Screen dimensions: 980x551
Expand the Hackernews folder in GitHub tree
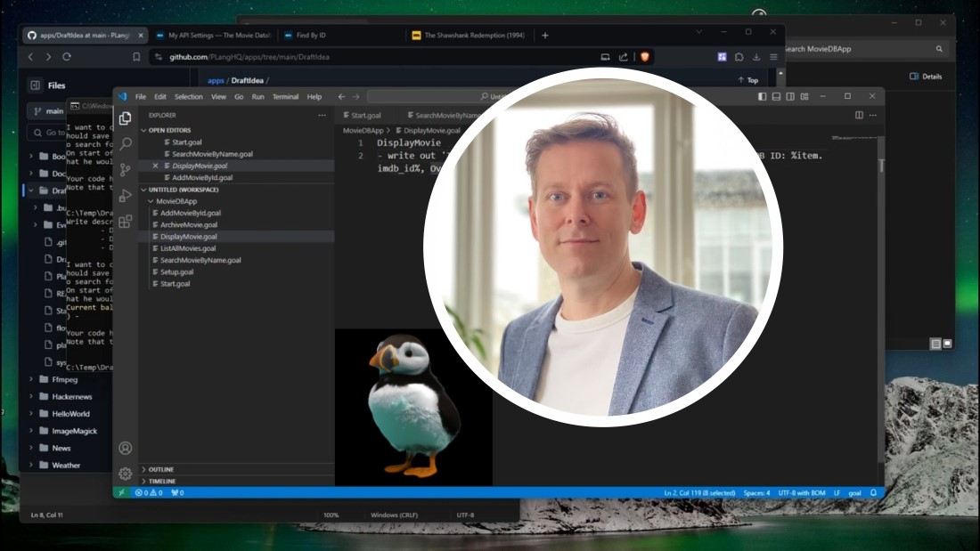[30, 397]
